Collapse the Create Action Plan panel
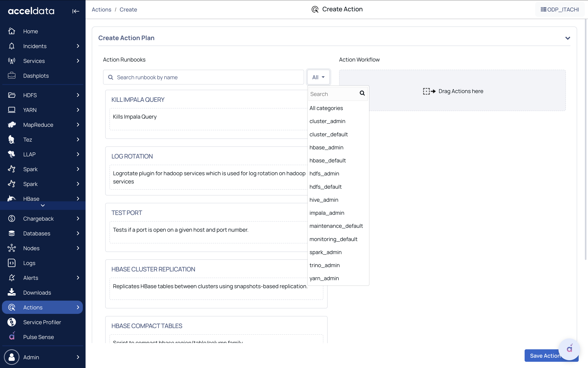This screenshot has width=588, height=368. tap(568, 38)
